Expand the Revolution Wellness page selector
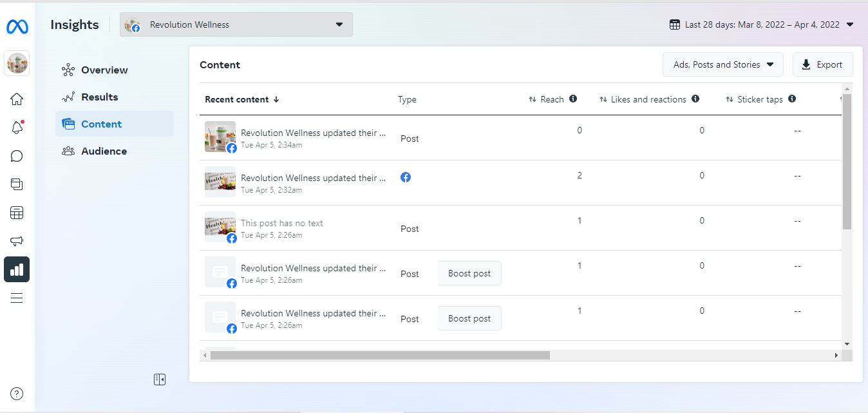Image resolution: width=868 pixels, height=413 pixels. click(236, 25)
